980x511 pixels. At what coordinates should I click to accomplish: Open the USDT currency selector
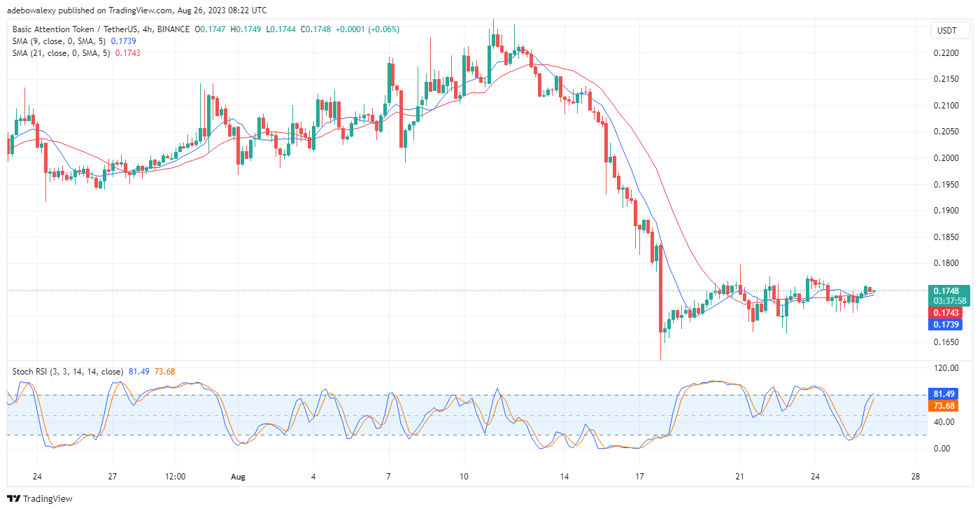[x=950, y=31]
